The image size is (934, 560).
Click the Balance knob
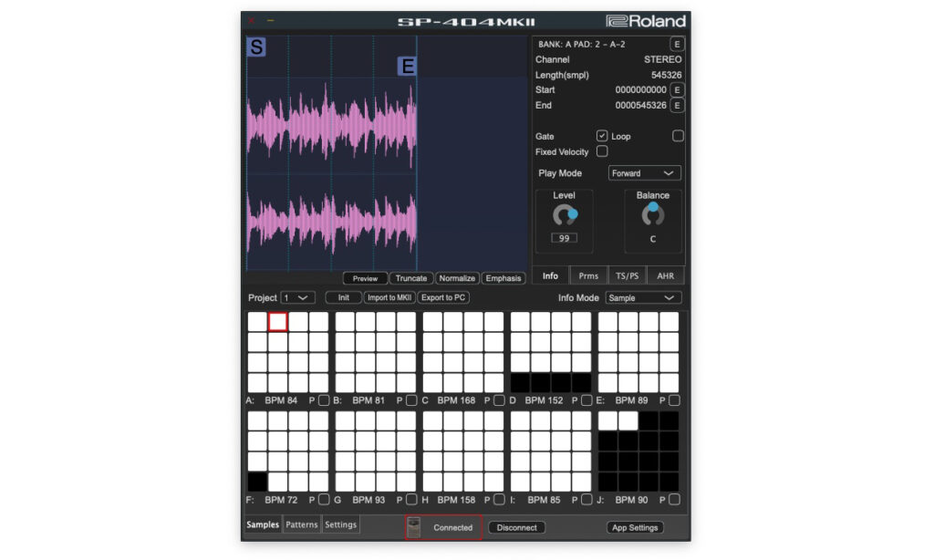653,214
